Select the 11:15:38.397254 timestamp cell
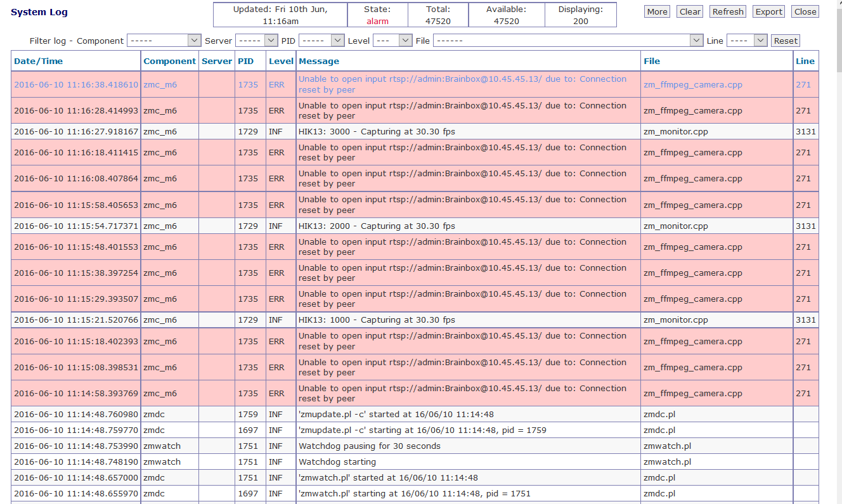The image size is (842, 504). tap(76, 273)
